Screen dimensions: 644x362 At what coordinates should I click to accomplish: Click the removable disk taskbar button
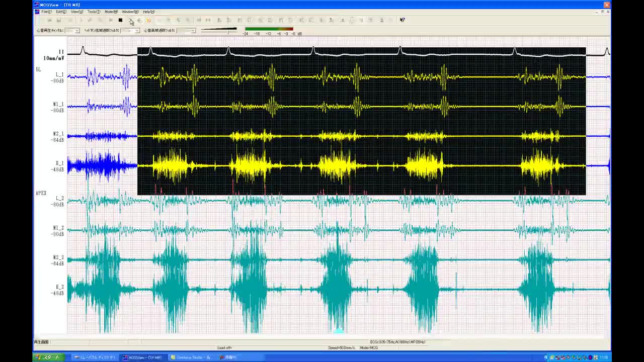click(x=95, y=357)
